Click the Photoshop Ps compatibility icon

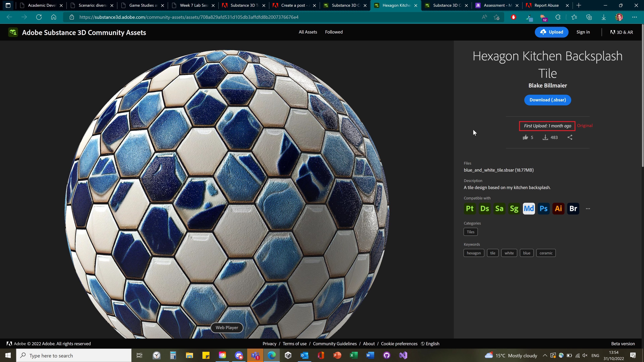[544, 208]
